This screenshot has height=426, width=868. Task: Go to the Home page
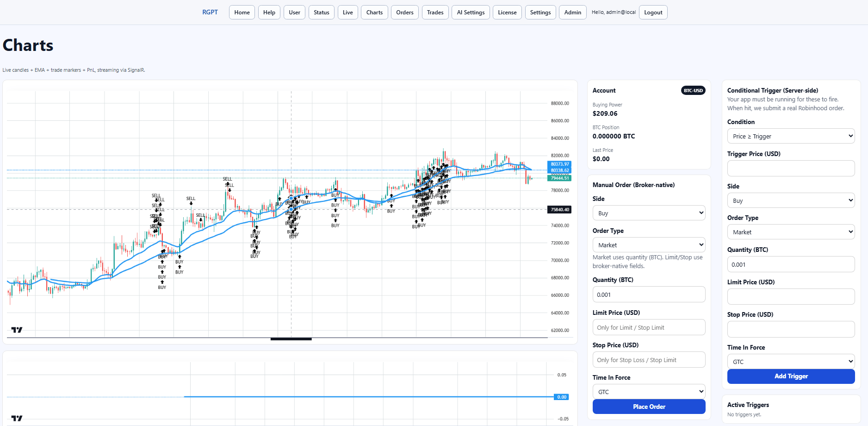[242, 13]
